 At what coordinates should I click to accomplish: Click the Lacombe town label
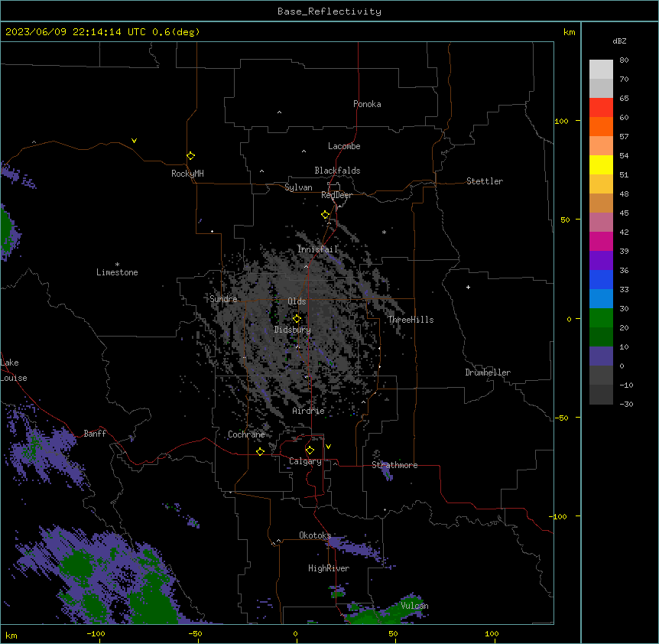[344, 146]
